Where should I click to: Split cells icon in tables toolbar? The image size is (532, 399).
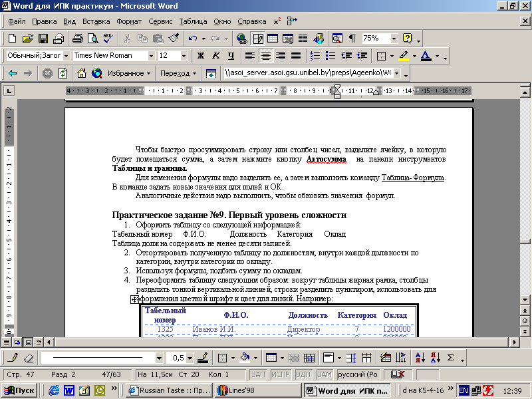coord(309,358)
